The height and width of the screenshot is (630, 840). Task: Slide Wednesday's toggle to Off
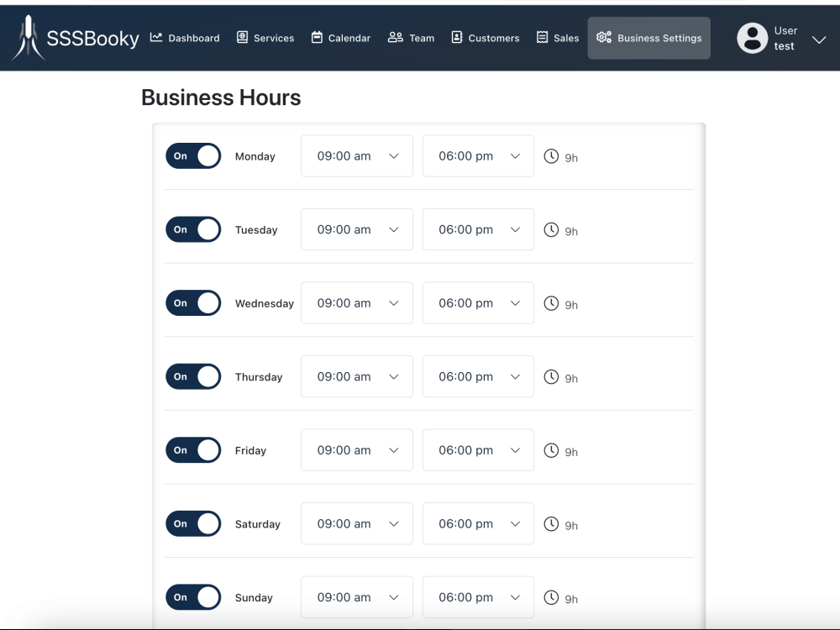coord(193,303)
